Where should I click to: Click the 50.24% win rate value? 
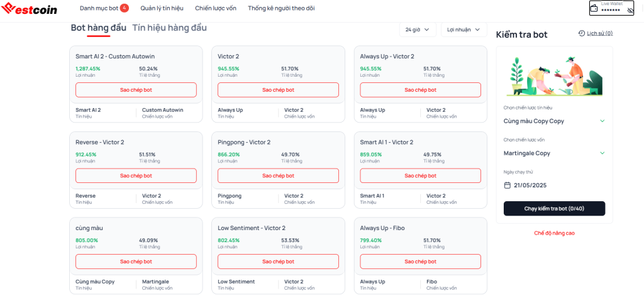click(x=148, y=69)
